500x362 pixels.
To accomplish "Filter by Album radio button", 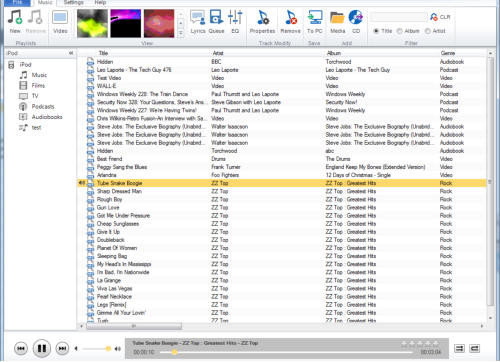I will [400, 31].
